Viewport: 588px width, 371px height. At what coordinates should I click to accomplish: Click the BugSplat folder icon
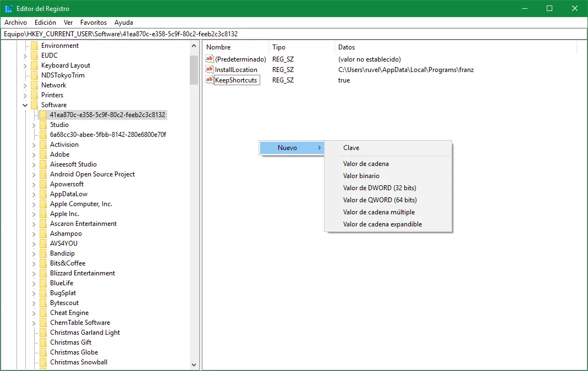43,293
